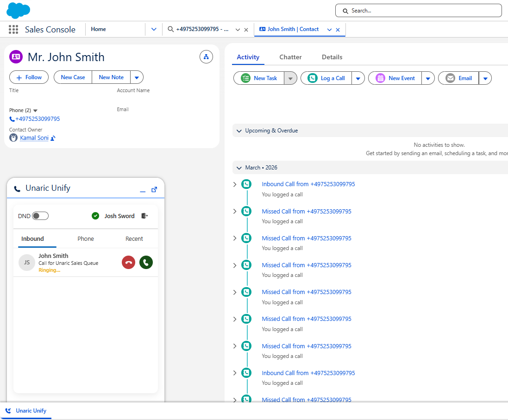Open first Inbound Call from +4975253099795 link
This screenshot has width=508, height=420.
point(308,184)
